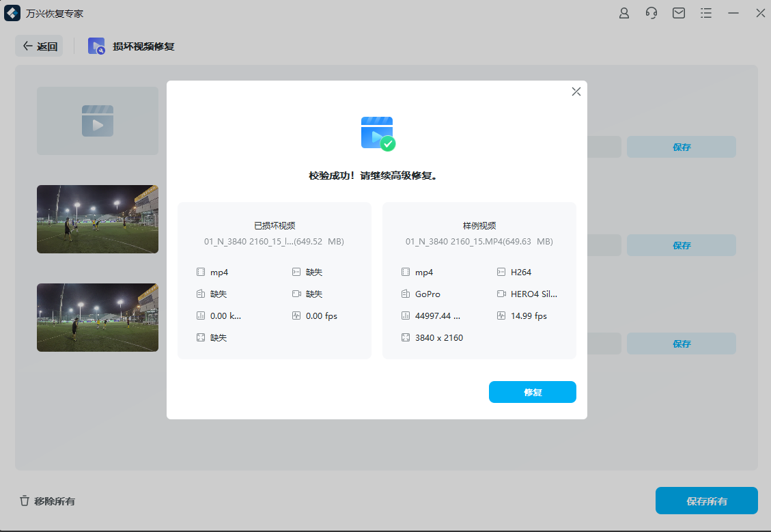The width and height of the screenshot is (771, 532).
Task: Open feedback using the envelope icon
Action: [x=678, y=12]
